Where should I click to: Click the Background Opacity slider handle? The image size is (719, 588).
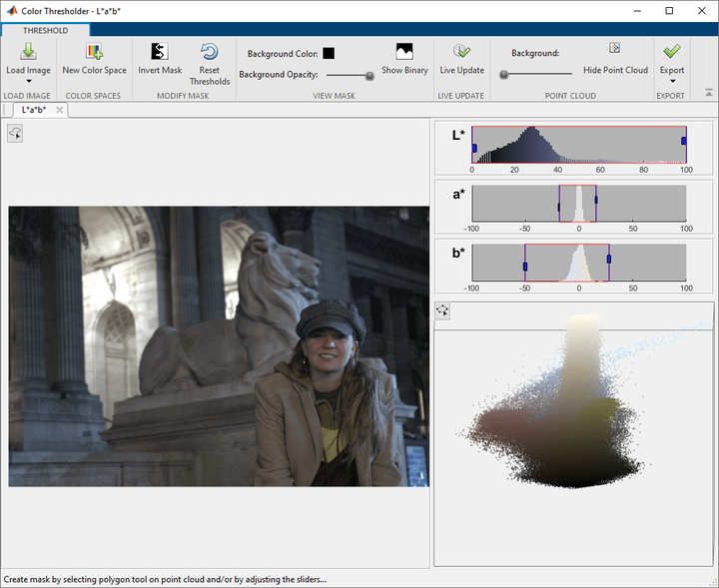pyautogui.click(x=369, y=75)
